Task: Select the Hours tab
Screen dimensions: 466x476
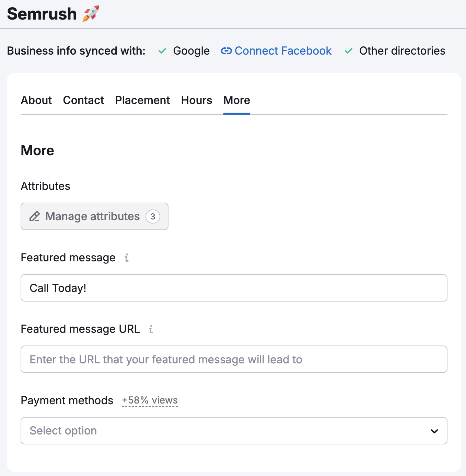Action: click(x=197, y=100)
